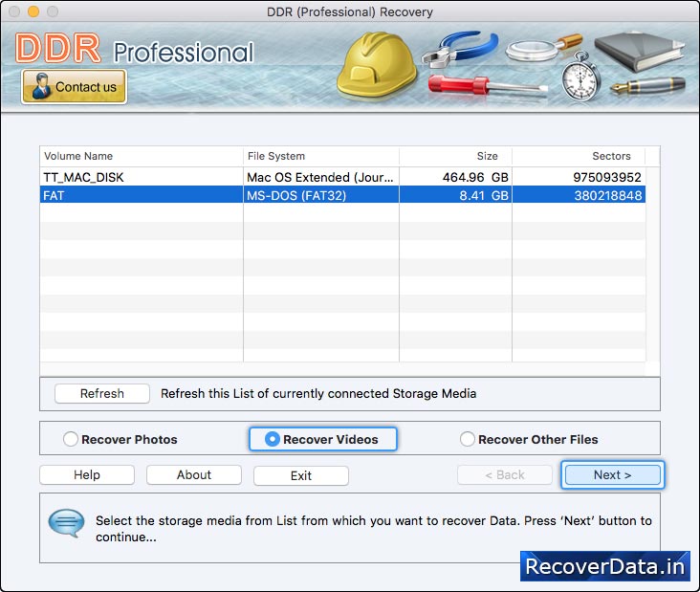This screenshot has height=592, width=700.
Task: Click the red screwdriver icon
Action: coord(488,85)
